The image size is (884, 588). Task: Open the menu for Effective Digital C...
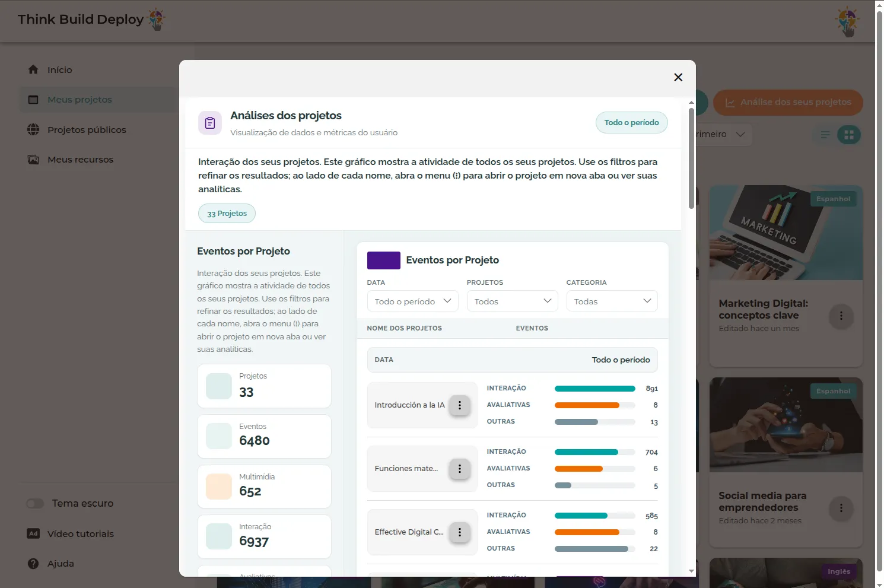click(x=460, y=532)
